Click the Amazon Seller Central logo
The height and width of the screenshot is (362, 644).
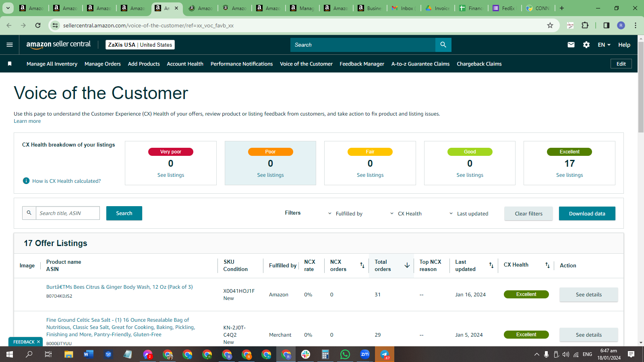(58, 45)
